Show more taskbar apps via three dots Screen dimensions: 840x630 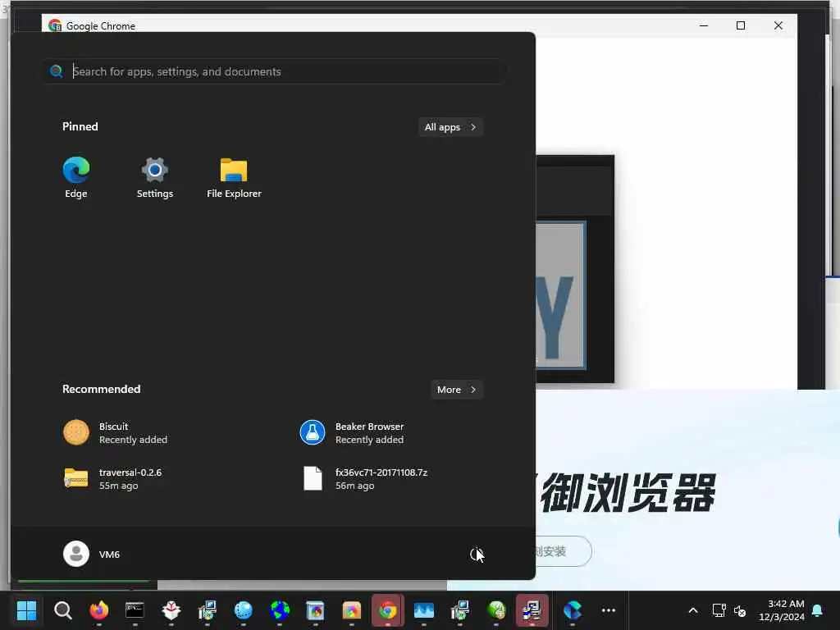[608, 610]
